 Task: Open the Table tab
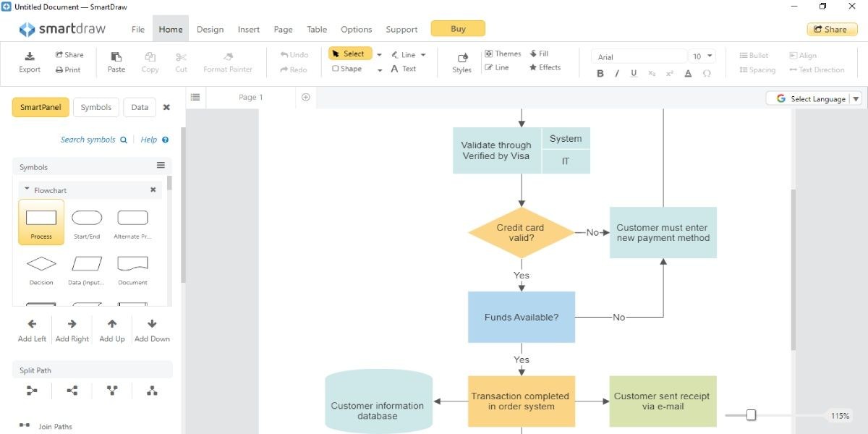coord(317,30)
